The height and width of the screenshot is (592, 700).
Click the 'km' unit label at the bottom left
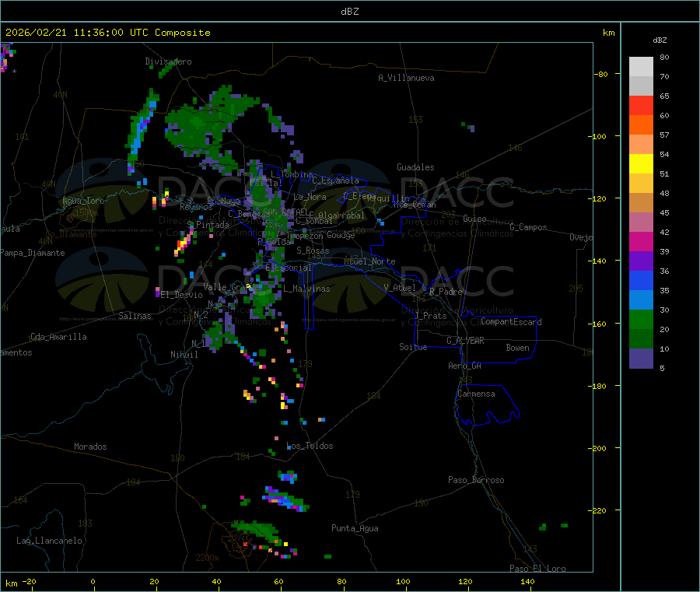11,583
